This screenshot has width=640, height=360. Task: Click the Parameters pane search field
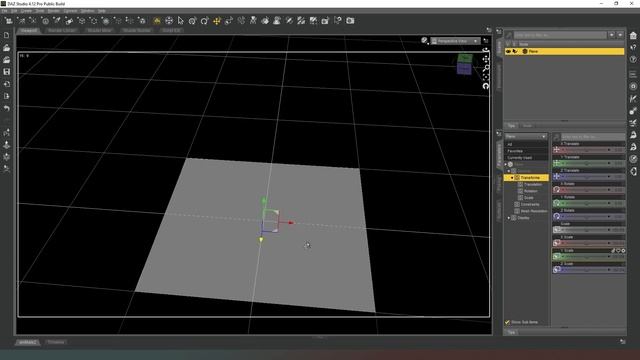[x=593, y=136]
